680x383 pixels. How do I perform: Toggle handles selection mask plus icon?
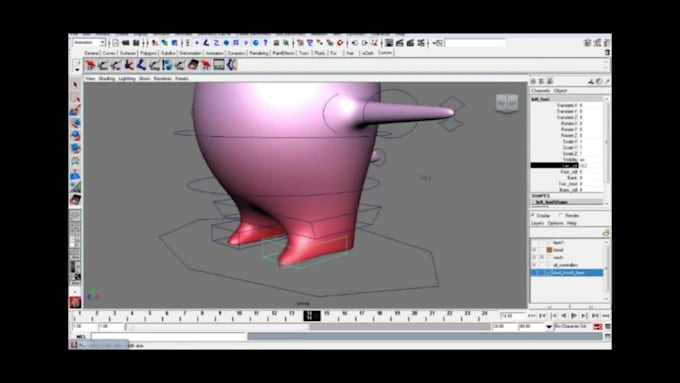(196, 43)
